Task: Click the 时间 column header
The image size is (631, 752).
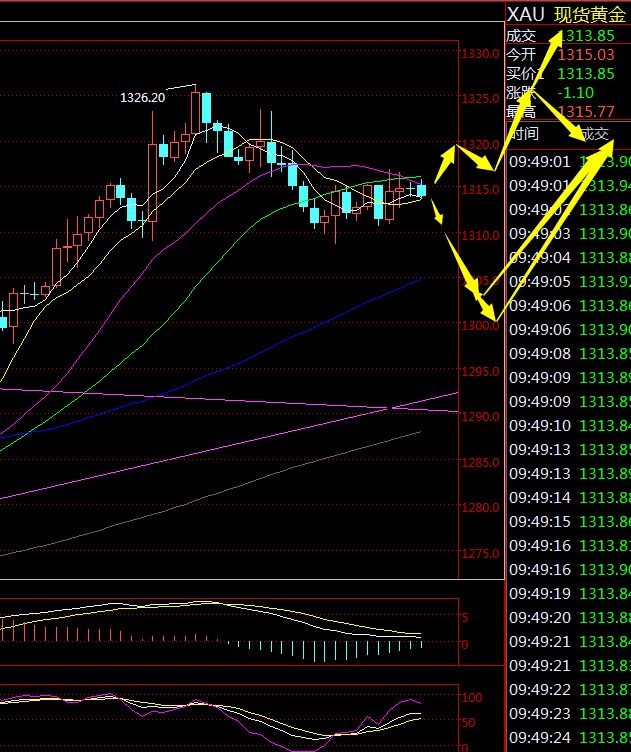Action: [x=524, y=133]
